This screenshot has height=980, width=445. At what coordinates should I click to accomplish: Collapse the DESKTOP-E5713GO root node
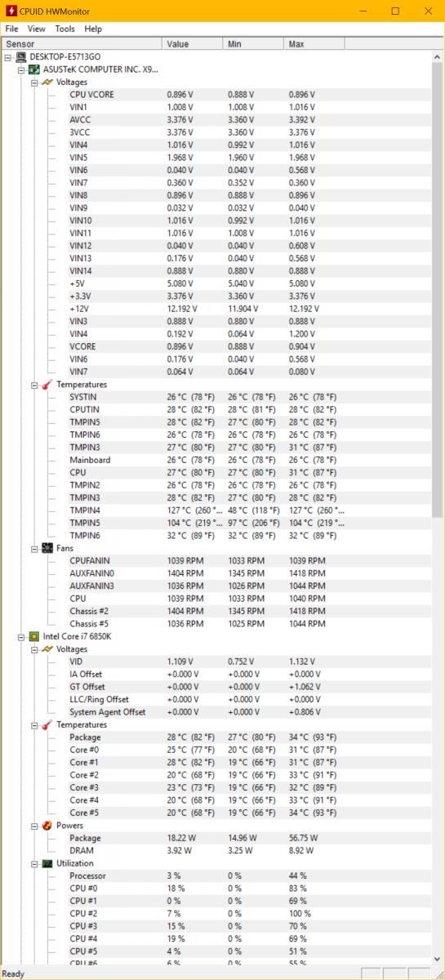[8, 57]
